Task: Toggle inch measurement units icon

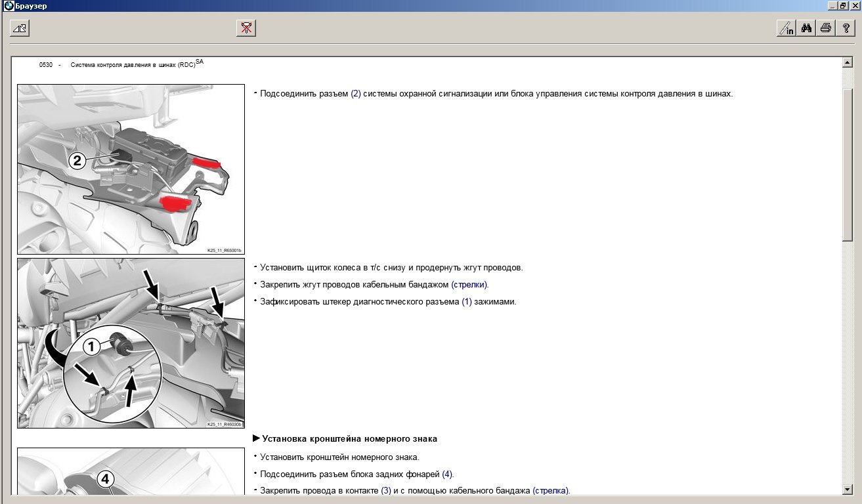Action: 786,28
